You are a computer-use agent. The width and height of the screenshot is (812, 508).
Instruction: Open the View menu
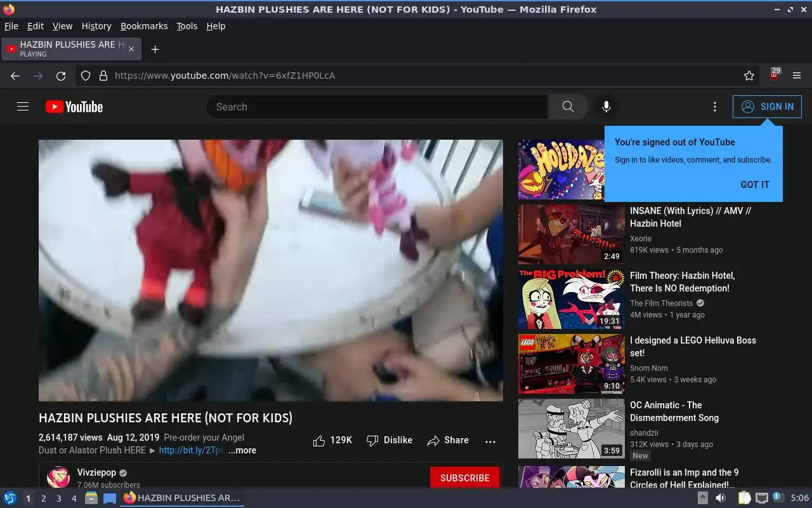coord(62,26)
